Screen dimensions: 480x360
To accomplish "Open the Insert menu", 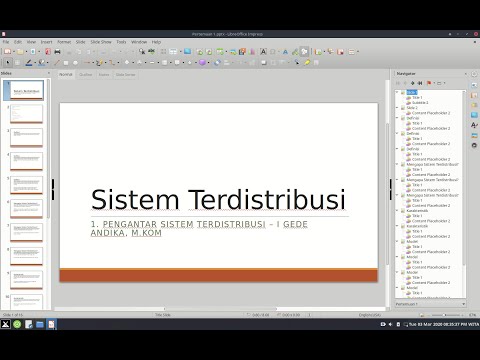I will coord(46,42).
